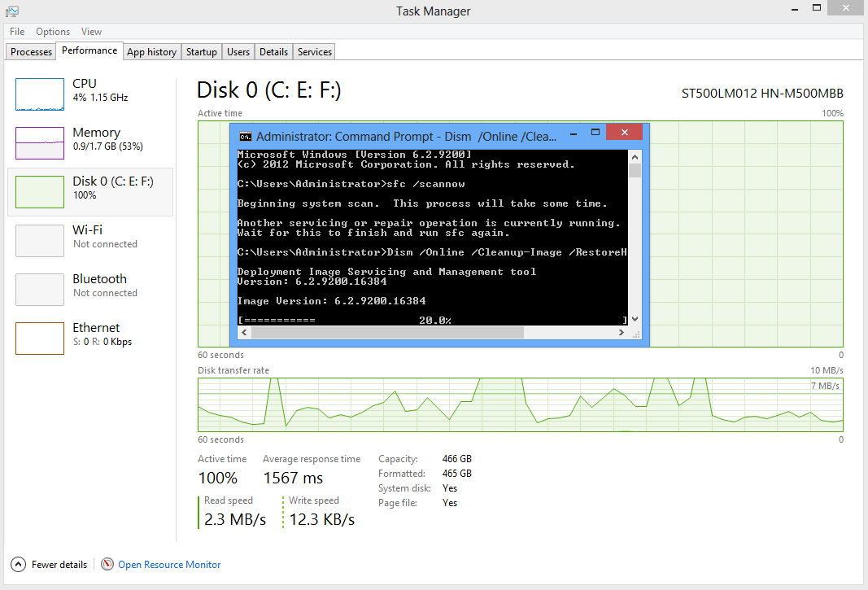Minimize the Task Manager window
868x590 pixels.
click(795, 10)
